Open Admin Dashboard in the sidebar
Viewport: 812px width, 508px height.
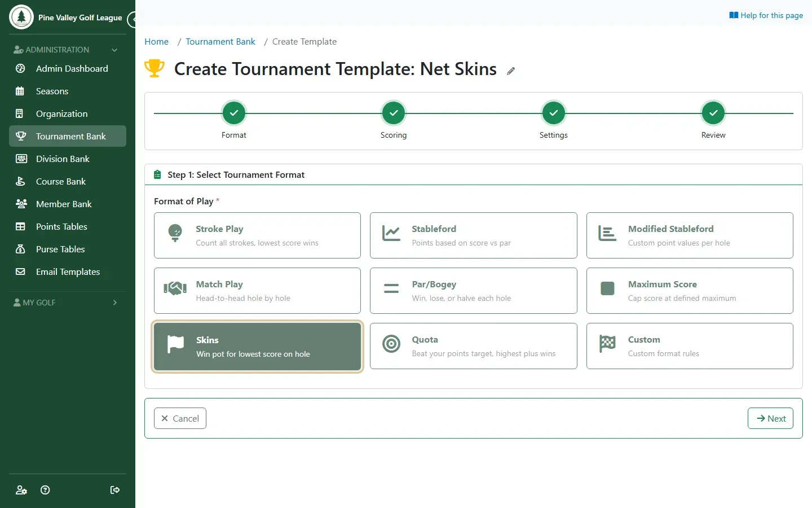[68, 68]
